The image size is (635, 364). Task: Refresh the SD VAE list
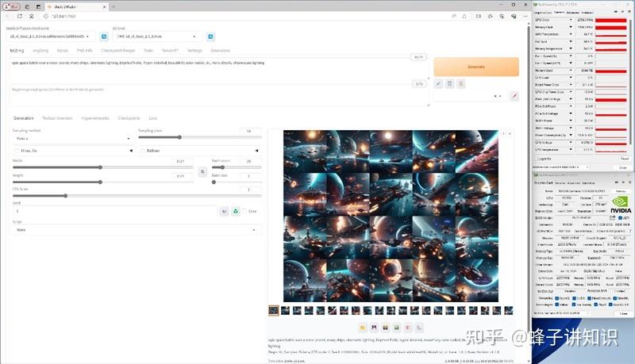point(210,36)
